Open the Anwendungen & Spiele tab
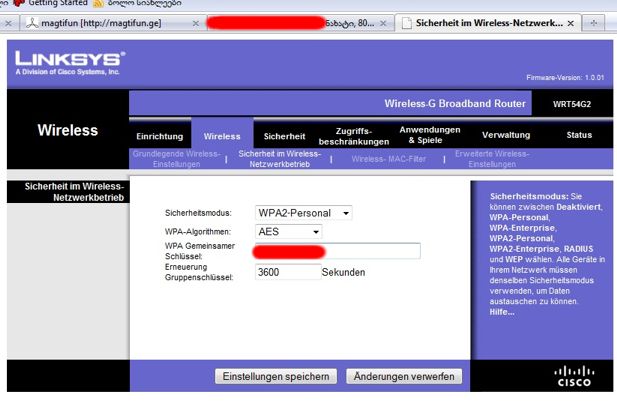 [x=430, y=135]
